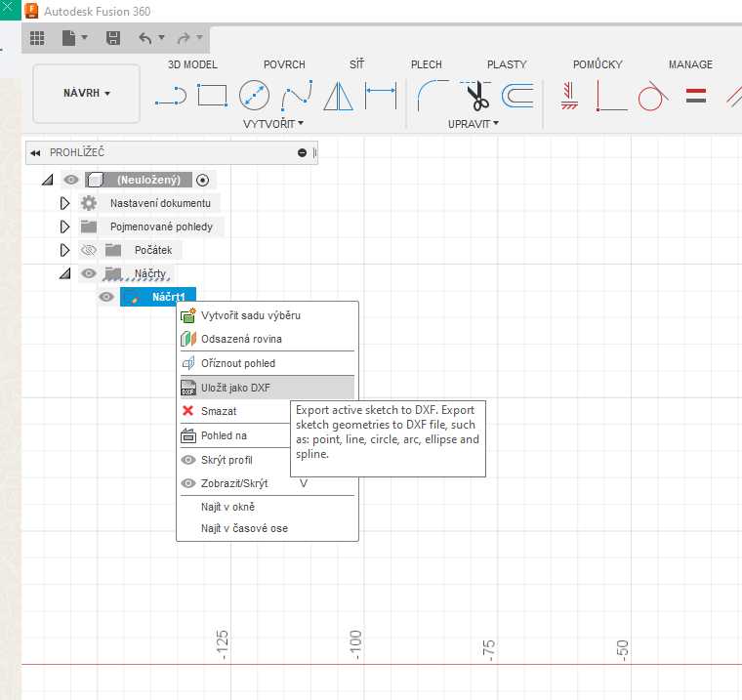This screenshot has width=742, height=700.
Task: Toggle visibility of Náčrt1 sketch
Action: pos(106,297)
